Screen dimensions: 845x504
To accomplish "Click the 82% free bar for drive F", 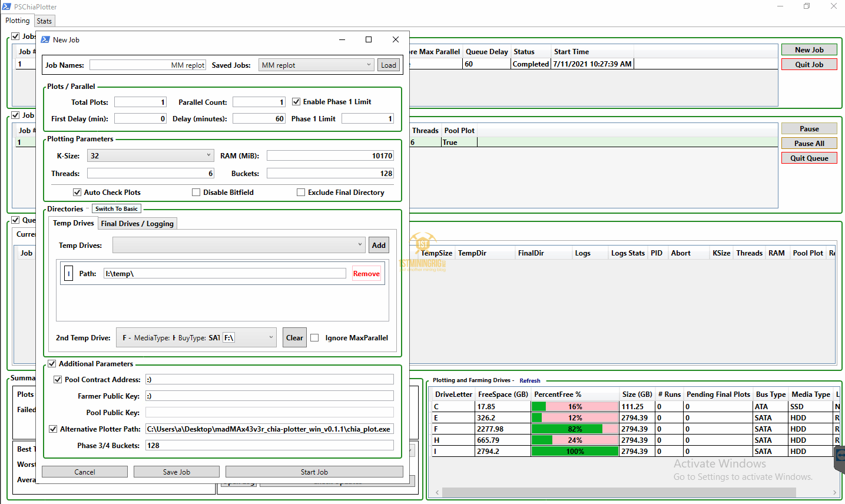I will pos(575,429).
